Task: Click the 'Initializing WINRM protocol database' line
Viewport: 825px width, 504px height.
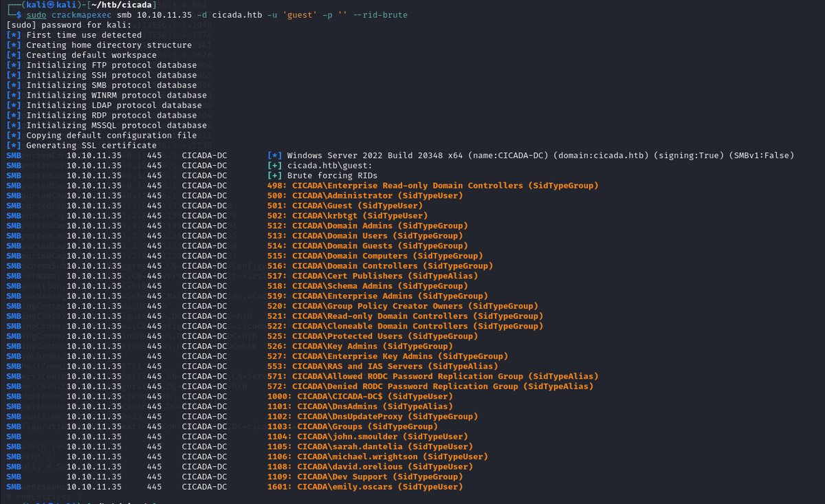Action: coord(116,96)
